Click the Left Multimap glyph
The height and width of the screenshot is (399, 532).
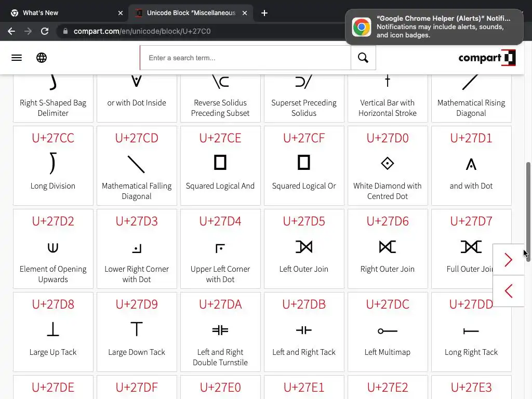pyautogui.click(x=388, y=331)
